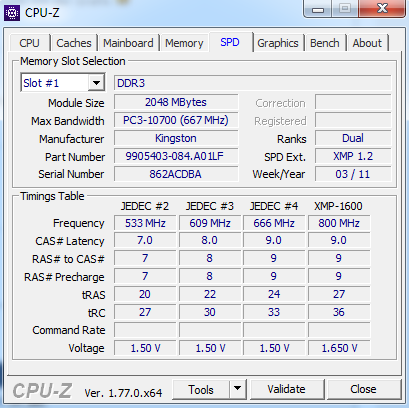Click the XMP-1600 column header
The height and width of the screenshot is (408, 409).
pyautogui.click(x=338, y=206)
